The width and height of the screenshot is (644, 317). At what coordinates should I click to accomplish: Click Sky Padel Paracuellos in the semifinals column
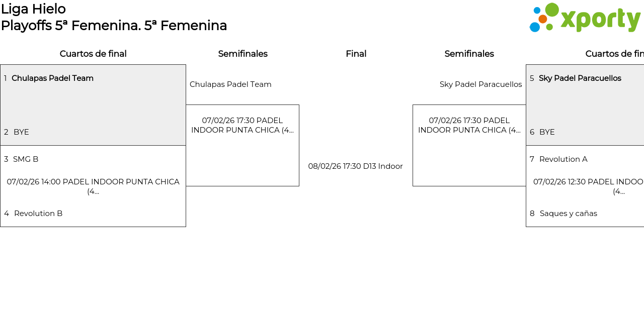(480, 84)
